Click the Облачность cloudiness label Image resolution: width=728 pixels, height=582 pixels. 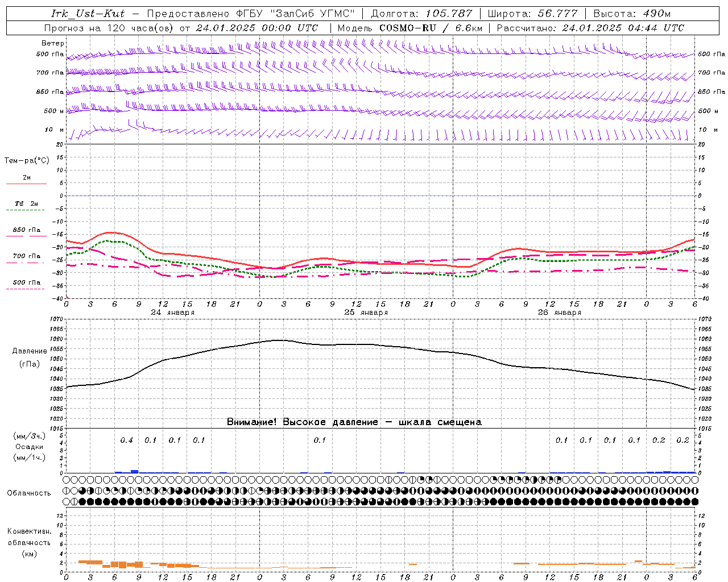[29, 493]
